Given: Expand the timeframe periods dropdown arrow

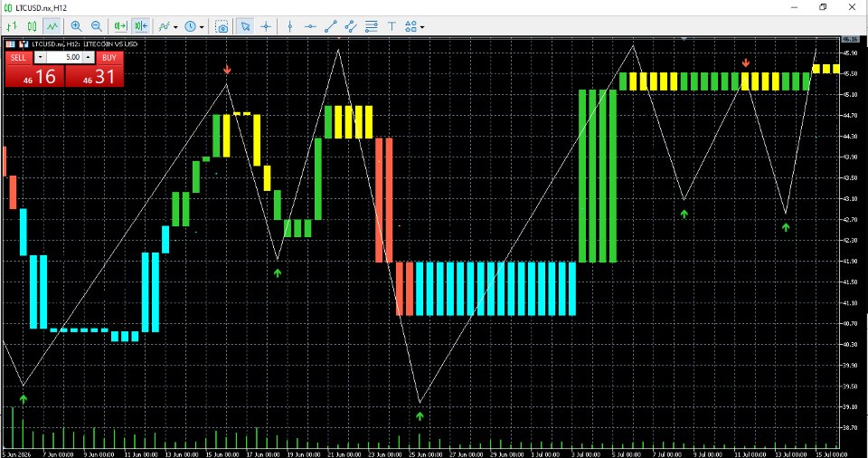Looking at the screenshot, I should pos(202,26).
